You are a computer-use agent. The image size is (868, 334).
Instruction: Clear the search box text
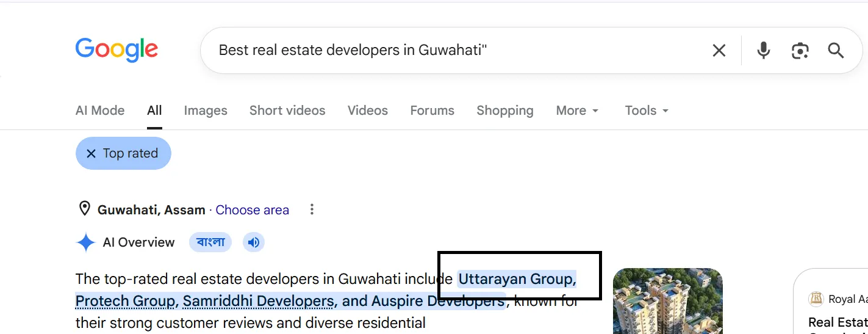click(x=719, y=51)
